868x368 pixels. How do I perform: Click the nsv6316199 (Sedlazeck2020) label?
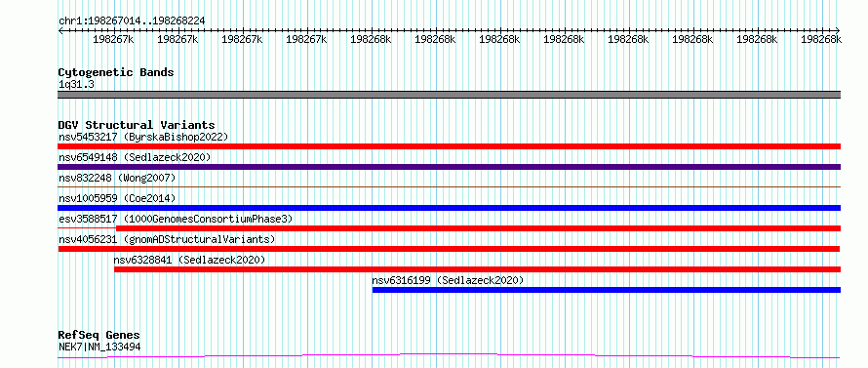pos(448,280)
